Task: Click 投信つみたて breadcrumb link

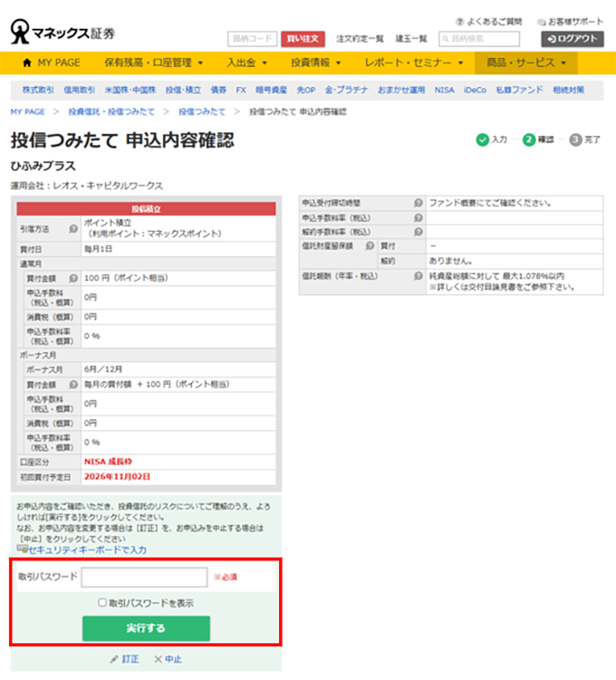Action: coord(202,112)
